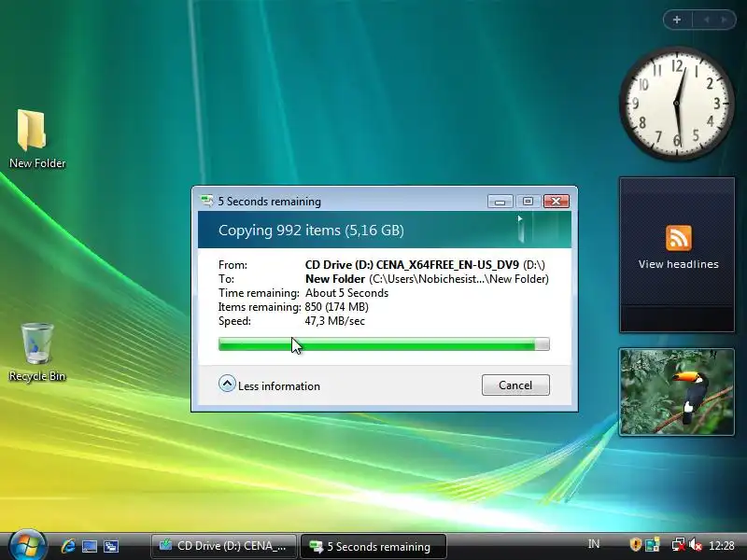Viewport: 747px width, 560px height.
Task: Click Switch between windows quick launch icon
Action: pyautogui.click(x=111, y=546)
